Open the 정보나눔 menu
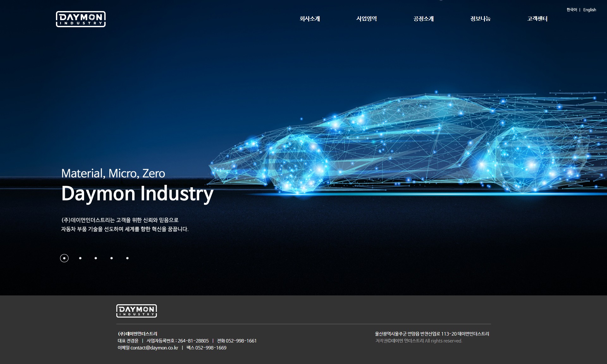This screenshot has width=607, height=364. pyautogui.click(x=480, y=19)
